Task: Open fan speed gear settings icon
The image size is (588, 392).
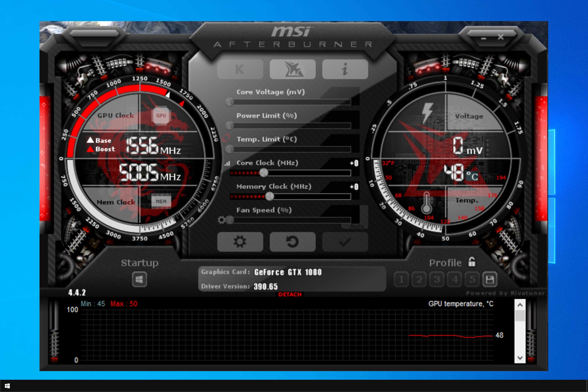Action: 221,220
